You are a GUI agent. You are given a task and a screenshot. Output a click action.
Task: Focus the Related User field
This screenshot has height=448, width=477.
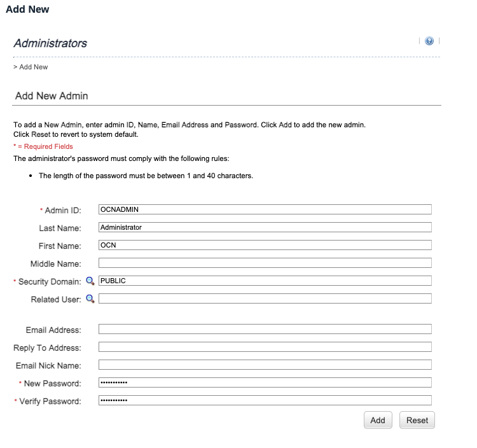pyautogui.click(x=265, y=298)
